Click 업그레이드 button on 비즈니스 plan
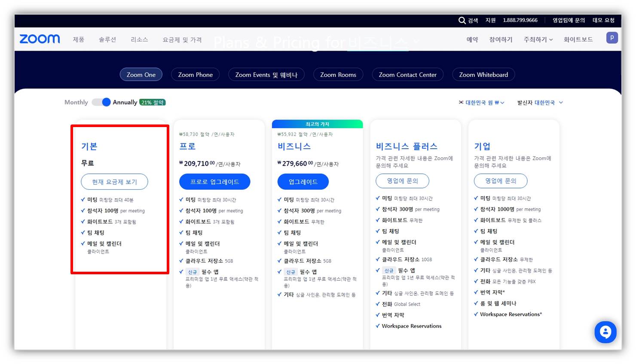 click(x=303, y=182)
